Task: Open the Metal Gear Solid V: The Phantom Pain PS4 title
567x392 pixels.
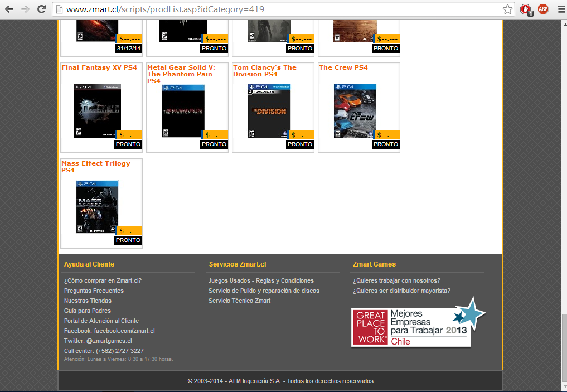Action: pyautogui.click(x=181, y=74)
